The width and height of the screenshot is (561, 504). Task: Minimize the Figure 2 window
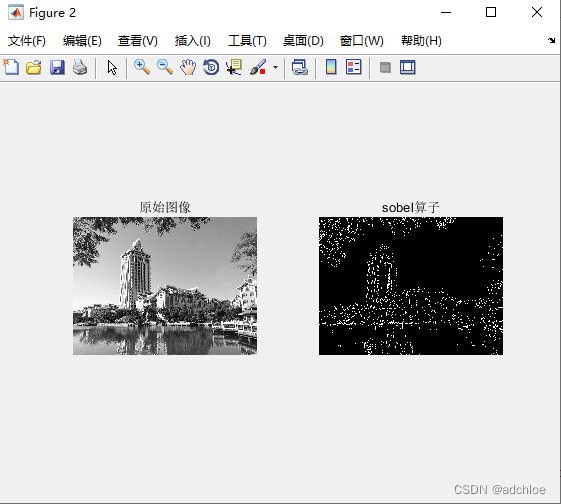tap(446, 13)
